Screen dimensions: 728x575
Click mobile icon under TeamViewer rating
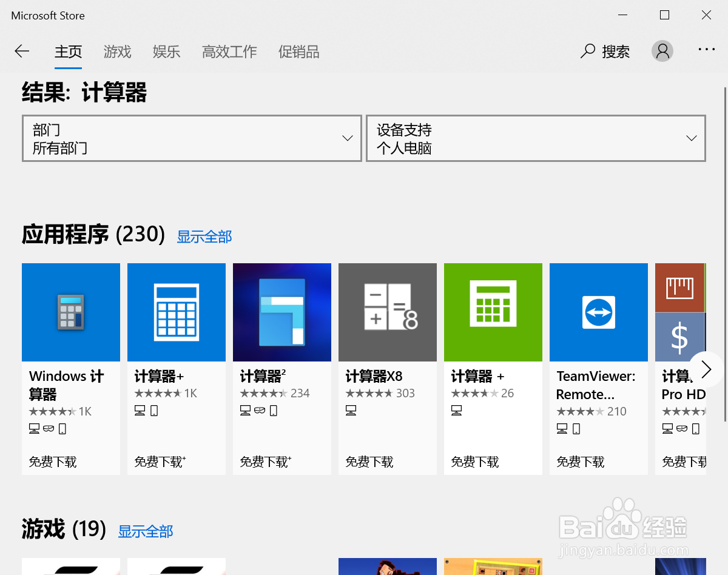576,429
